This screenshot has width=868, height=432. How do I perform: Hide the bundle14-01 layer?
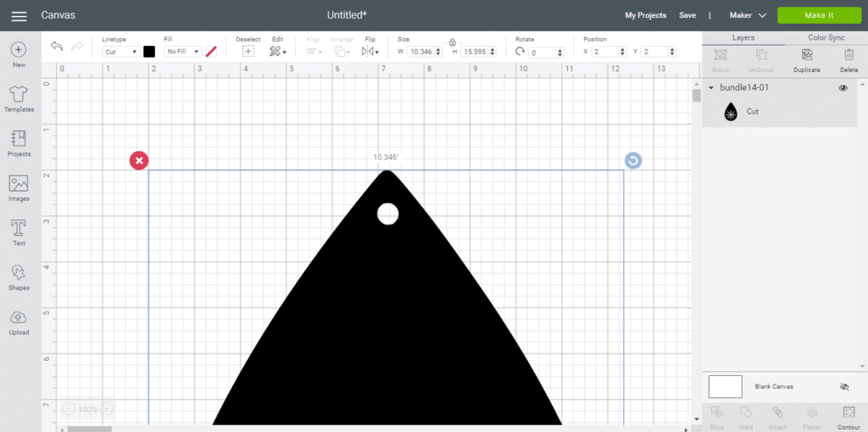[843, 88]
